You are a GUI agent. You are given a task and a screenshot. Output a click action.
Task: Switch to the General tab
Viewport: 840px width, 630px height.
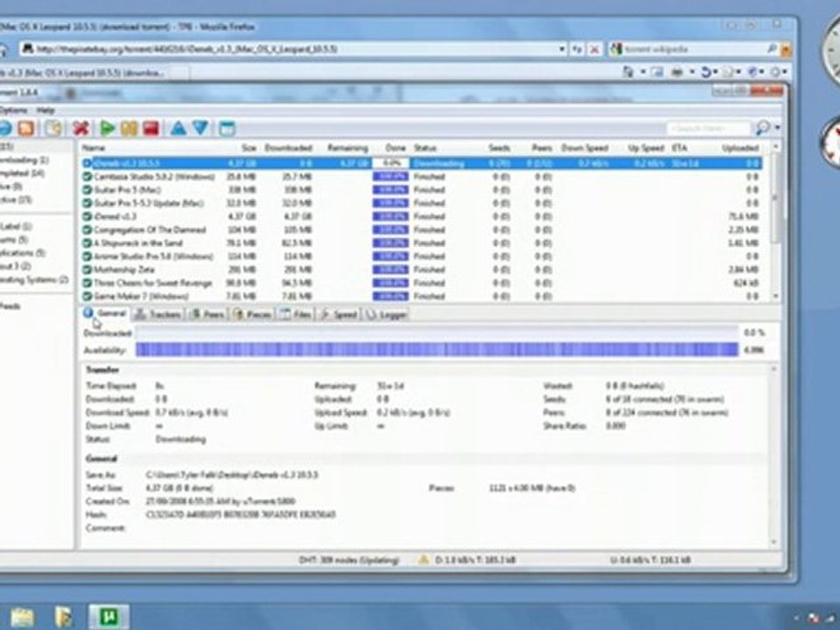[106, 314]
